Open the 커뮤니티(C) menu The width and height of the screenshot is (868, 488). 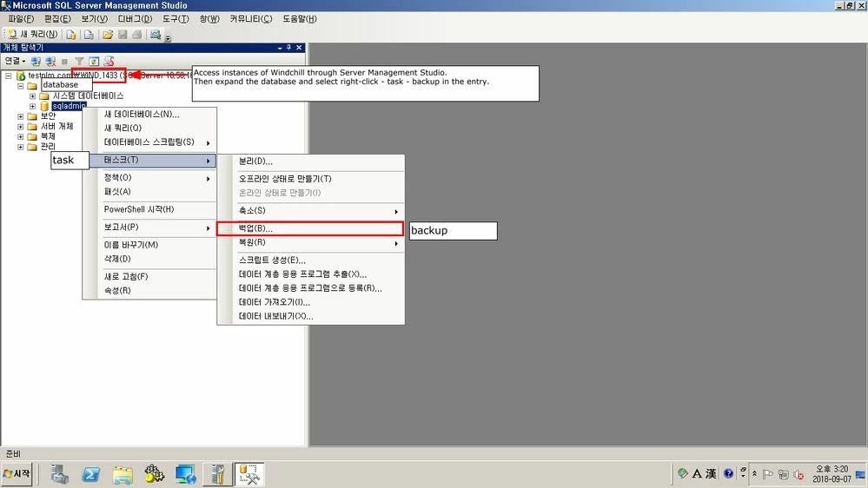[251, 19]
